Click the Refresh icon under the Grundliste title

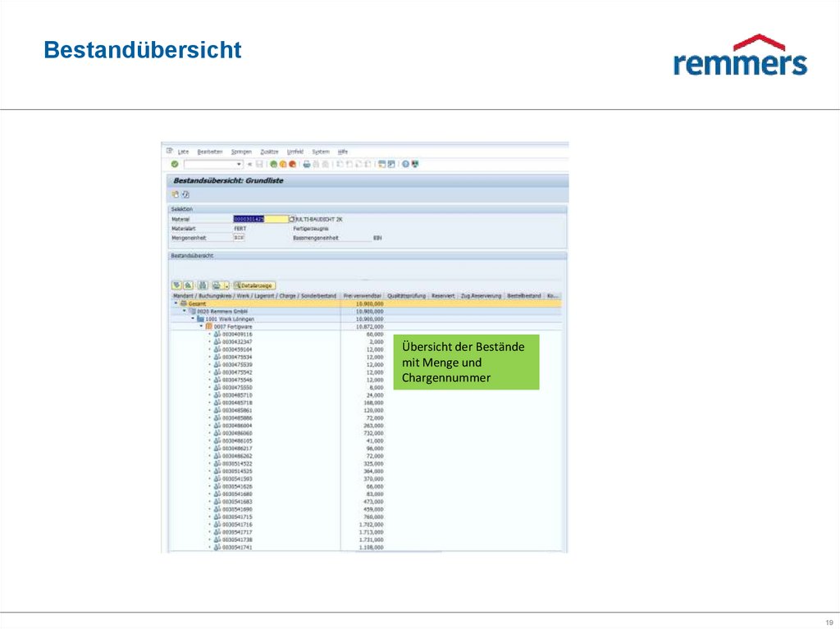coord(186,194)
